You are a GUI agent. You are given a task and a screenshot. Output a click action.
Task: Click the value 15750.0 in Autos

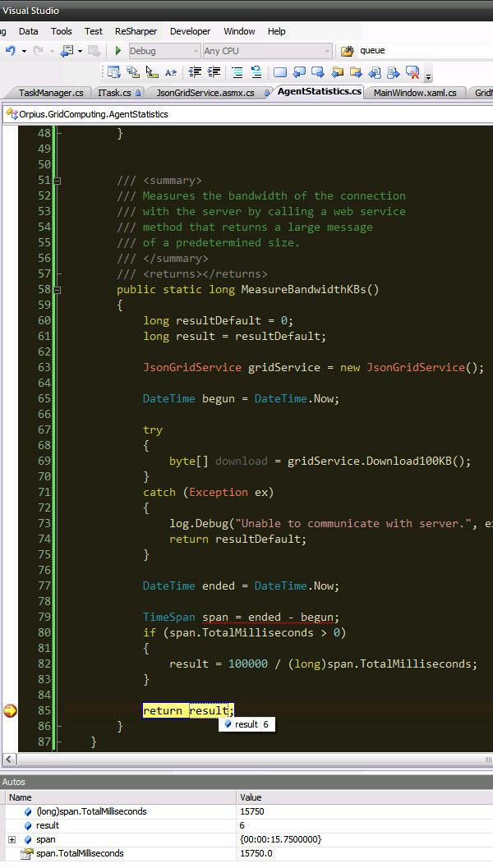256,853
